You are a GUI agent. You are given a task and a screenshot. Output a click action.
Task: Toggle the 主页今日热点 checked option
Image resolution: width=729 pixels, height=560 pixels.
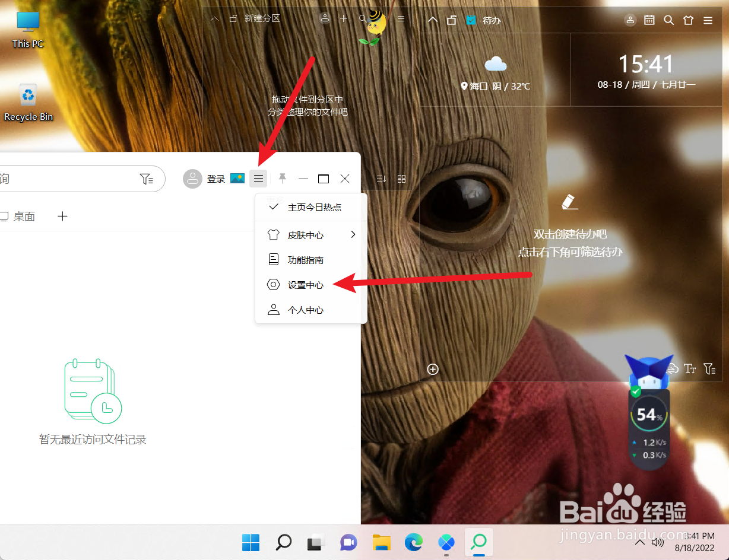tap(311, 207)
